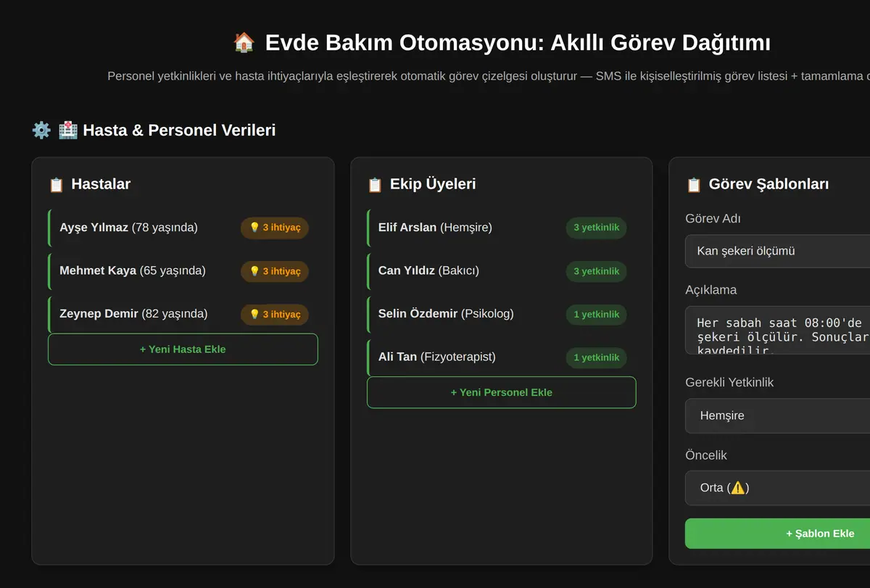Viewport: 870px width, 588px height.
Task: Click the Evde Bakım Otomasyonu page title
Action: [x=518, y=43]
